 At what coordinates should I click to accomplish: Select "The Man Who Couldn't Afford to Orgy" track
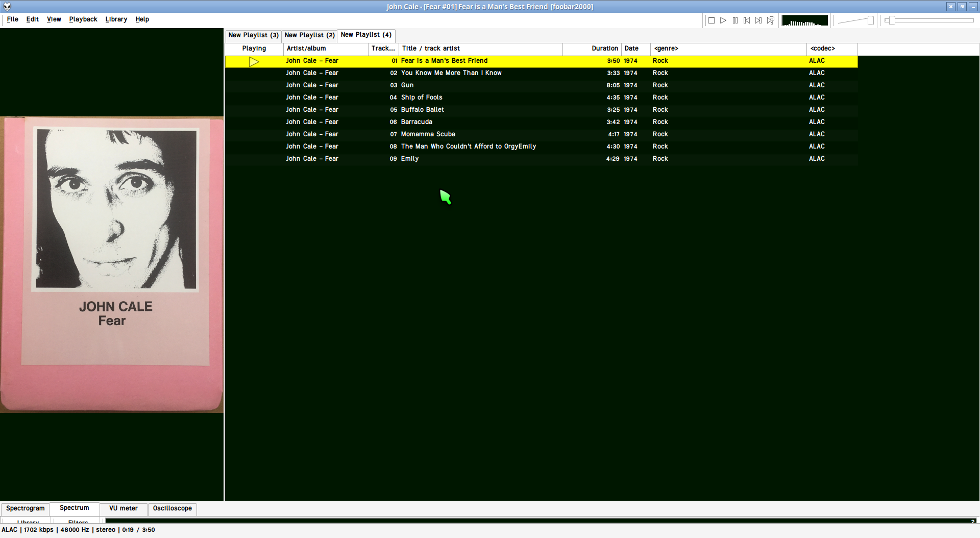[541, 146]
